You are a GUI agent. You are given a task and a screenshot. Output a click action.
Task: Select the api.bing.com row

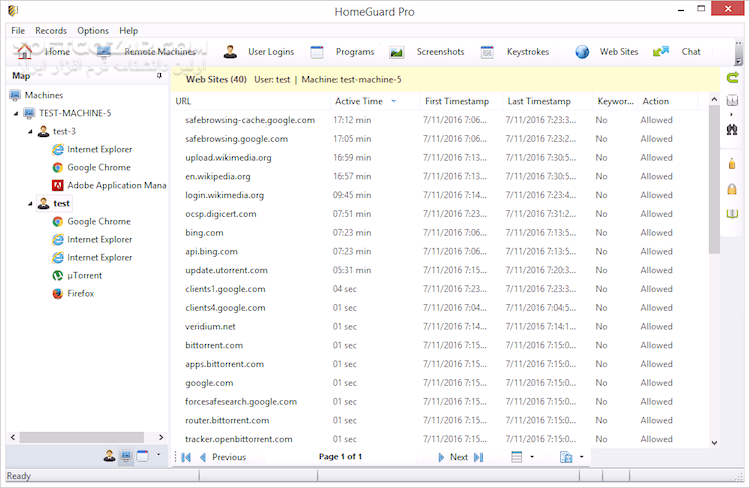439,252
